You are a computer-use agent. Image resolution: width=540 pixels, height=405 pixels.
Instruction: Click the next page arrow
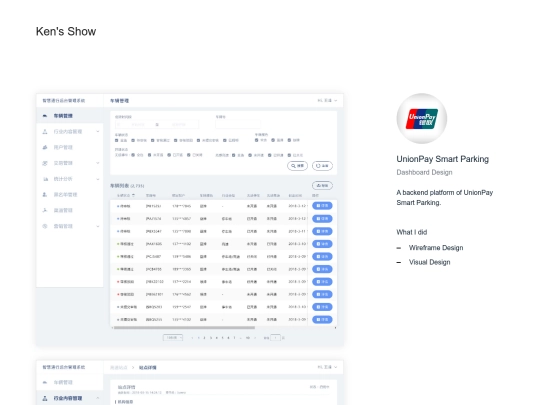click(x=255, y=338)
